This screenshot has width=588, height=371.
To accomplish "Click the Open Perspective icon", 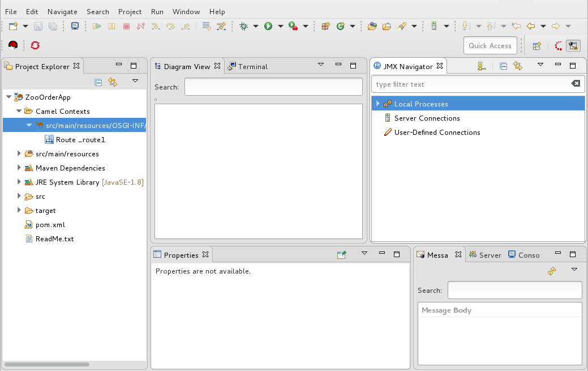I will 537,46.
